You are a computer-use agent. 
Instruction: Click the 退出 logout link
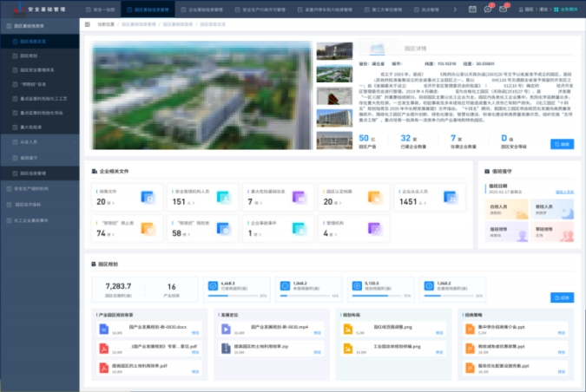coord(543,10)
